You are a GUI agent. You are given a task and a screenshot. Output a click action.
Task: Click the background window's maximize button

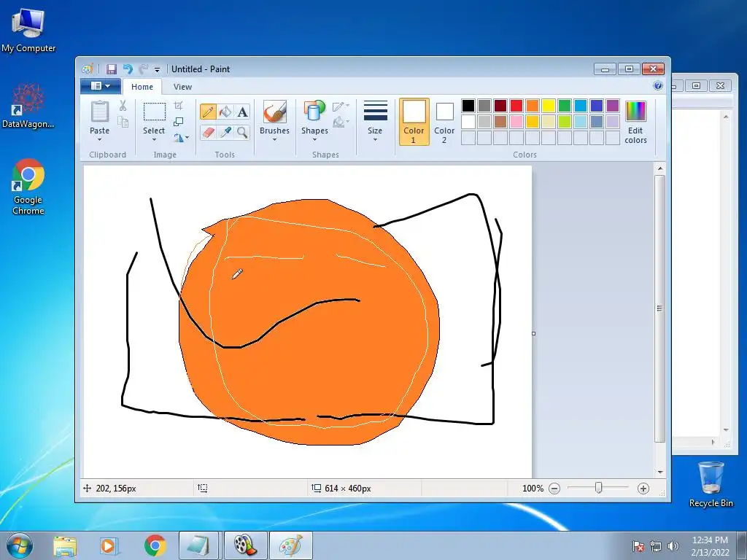tap(696, 86)
